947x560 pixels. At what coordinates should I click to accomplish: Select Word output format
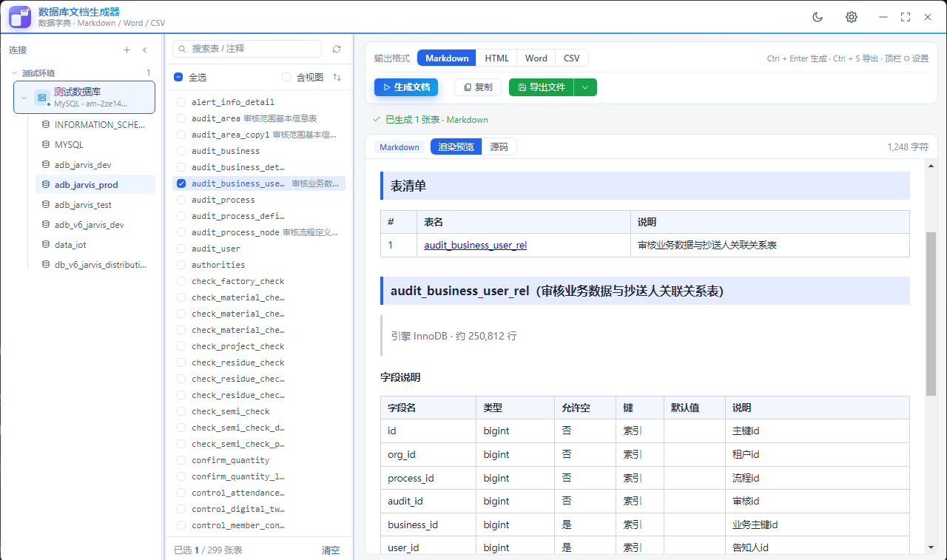[536, 58]
